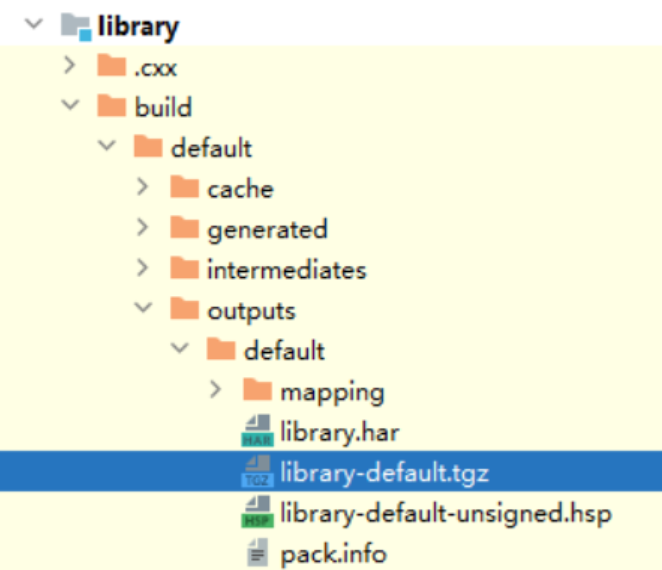Click the HSP file icon
This screenshot has width=662, height=570.
tap(257, 513)
